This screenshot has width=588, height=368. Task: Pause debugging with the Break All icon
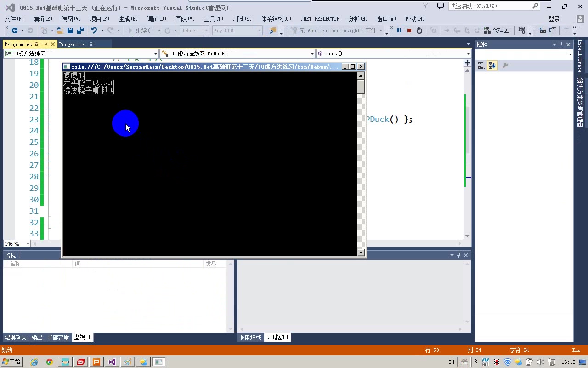(399, 30)
